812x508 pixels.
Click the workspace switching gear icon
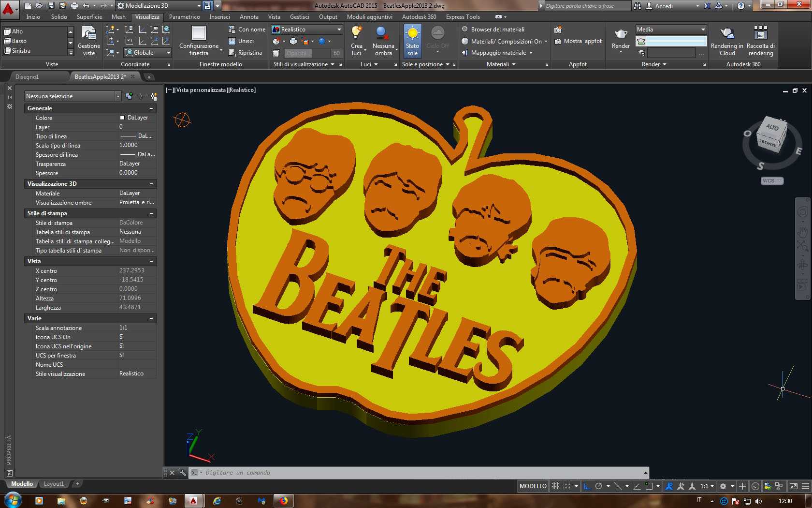coord(723,486)
